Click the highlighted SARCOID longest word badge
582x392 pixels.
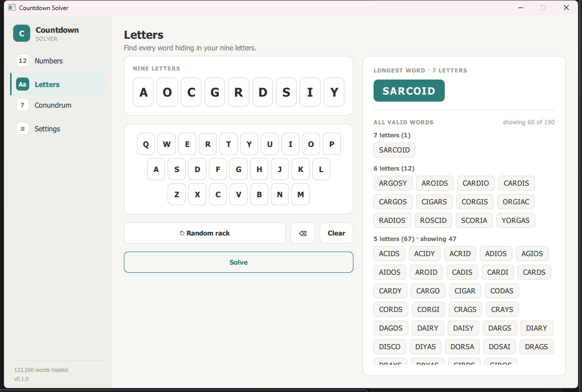pyautogui.click(x=409, y=91)
